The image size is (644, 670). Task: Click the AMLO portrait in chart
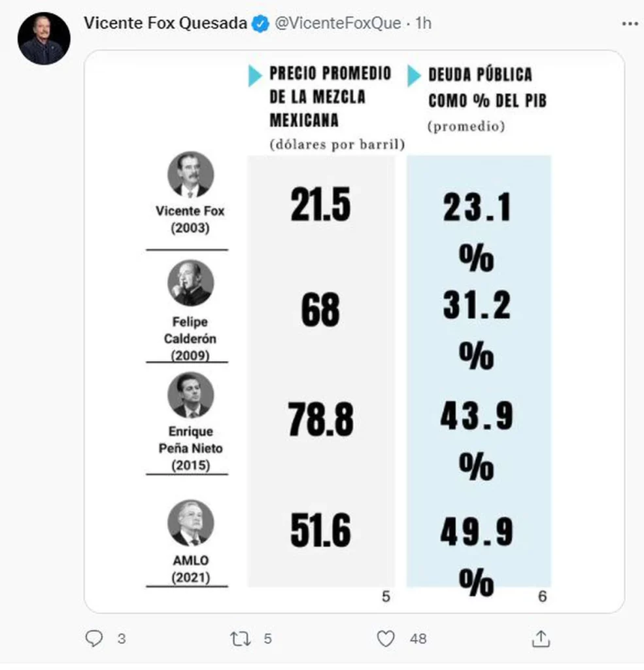click(190, 523)
